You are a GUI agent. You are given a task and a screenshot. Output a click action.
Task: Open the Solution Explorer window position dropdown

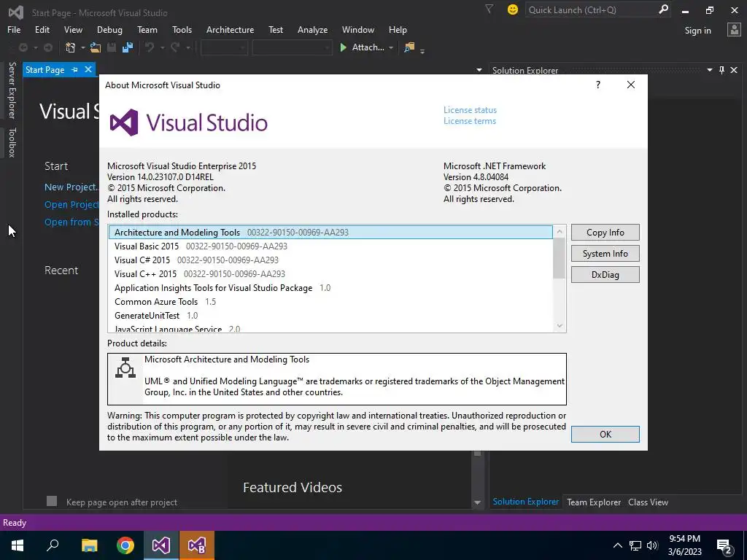(x=709, y=70)
